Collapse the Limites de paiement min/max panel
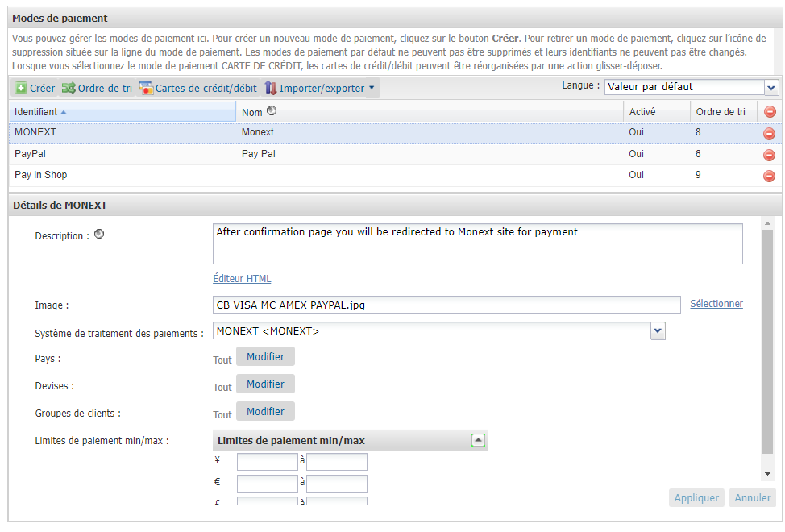This screenshot has width=785, height=532. tap(478, 440)
